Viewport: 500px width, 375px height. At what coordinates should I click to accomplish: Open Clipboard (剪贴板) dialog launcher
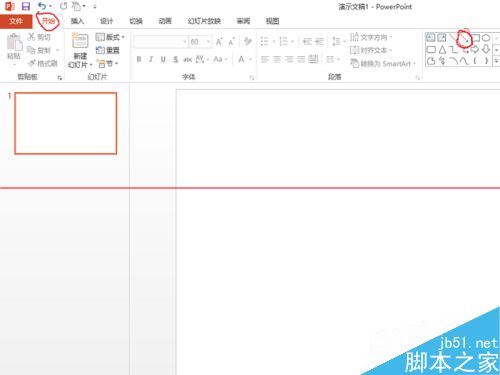pyautogui.click(x=60, y=78)
